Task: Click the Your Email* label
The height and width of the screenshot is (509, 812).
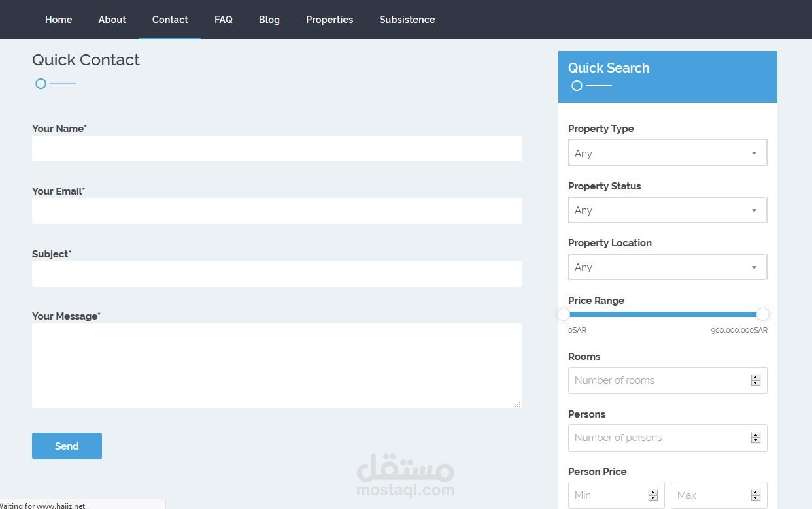Action: [59, 191]
